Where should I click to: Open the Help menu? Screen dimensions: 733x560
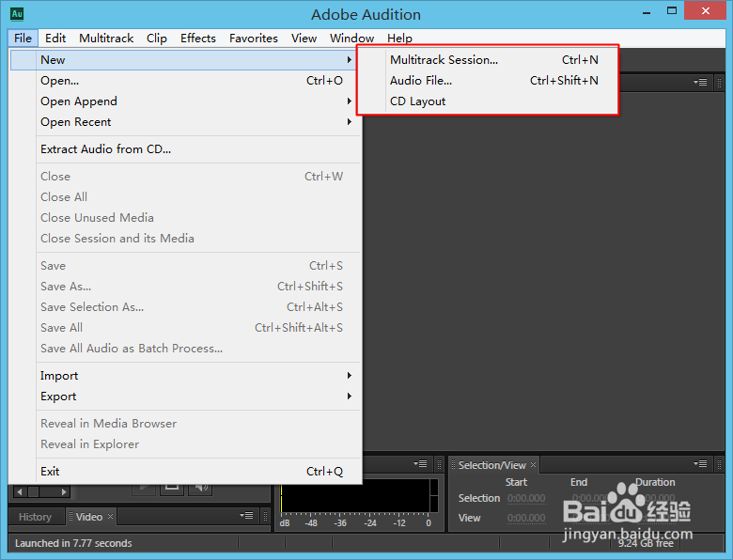point(399,39)
